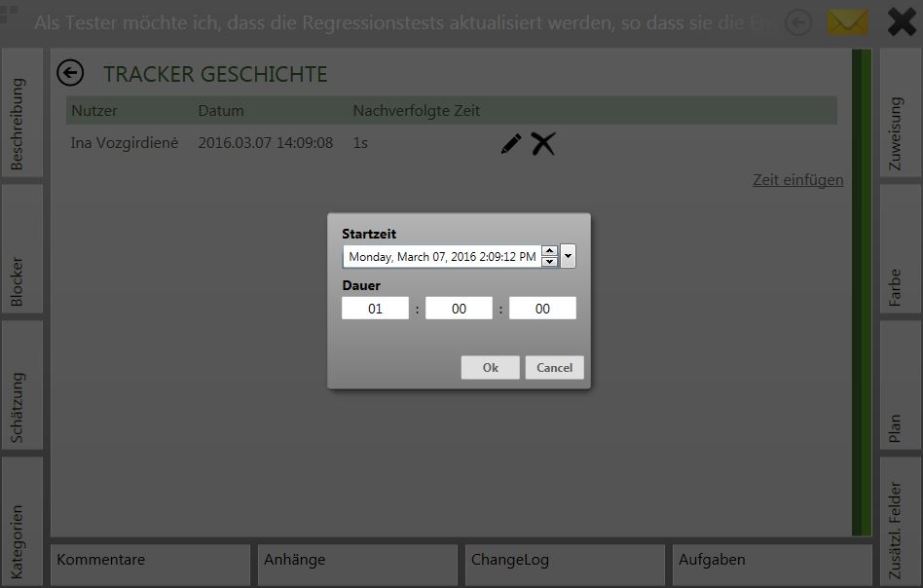Open the yellow envelope mail icon
This screenshot has height=588, width=923.
point(847,22)
